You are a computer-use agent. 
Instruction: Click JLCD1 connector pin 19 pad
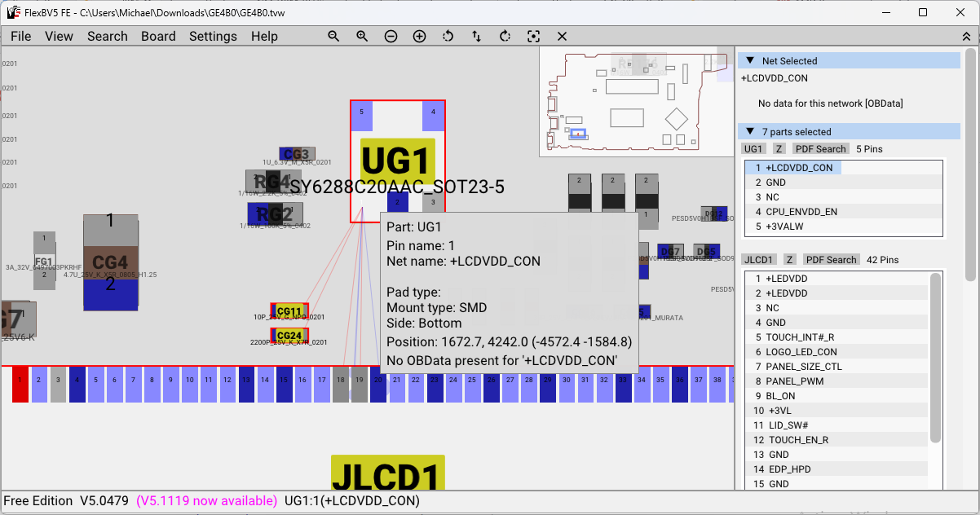click(359, 384)
